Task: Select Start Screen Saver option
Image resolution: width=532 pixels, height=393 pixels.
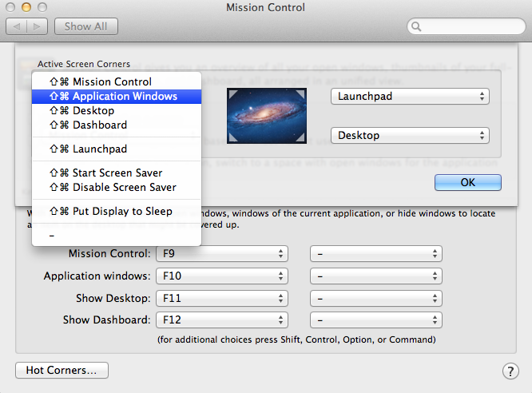Action: click(x=117, y=173)
